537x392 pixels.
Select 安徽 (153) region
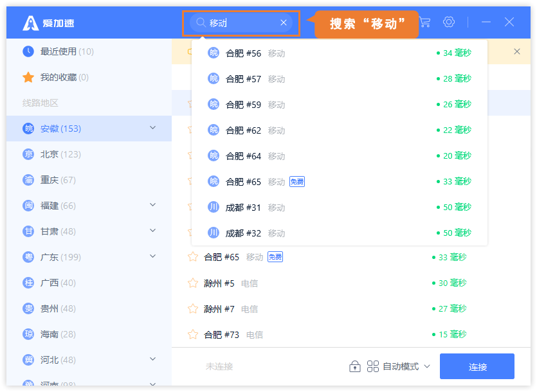[x=89, y=129]
